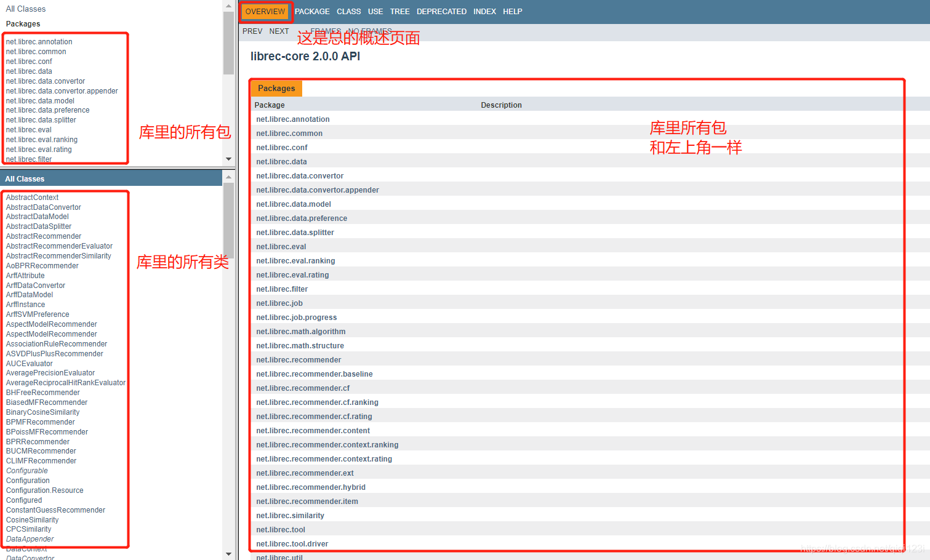
Task: Open ArffSVMPreference class link
Action: pyautogui.click(x=38, y=314)
